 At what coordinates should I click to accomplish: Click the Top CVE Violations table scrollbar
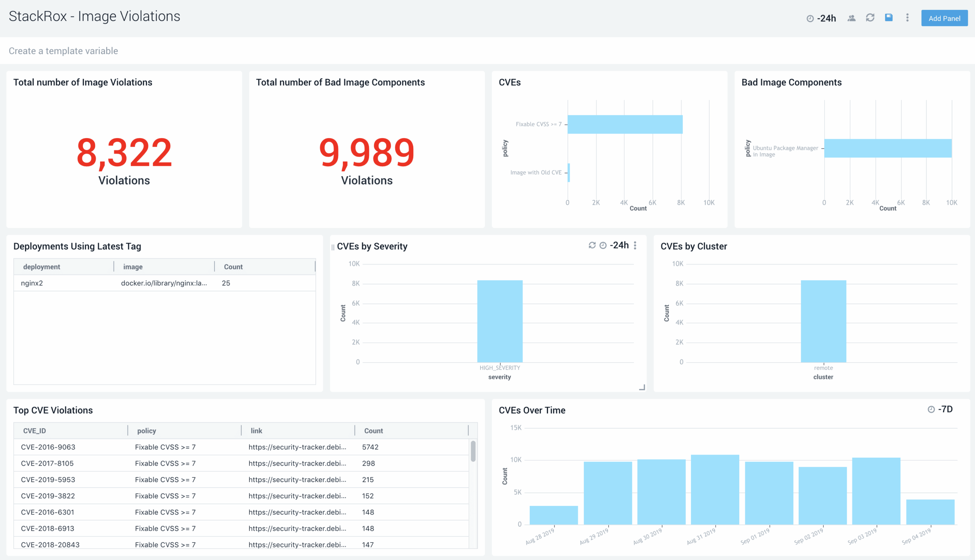click(x=473, y=451)
